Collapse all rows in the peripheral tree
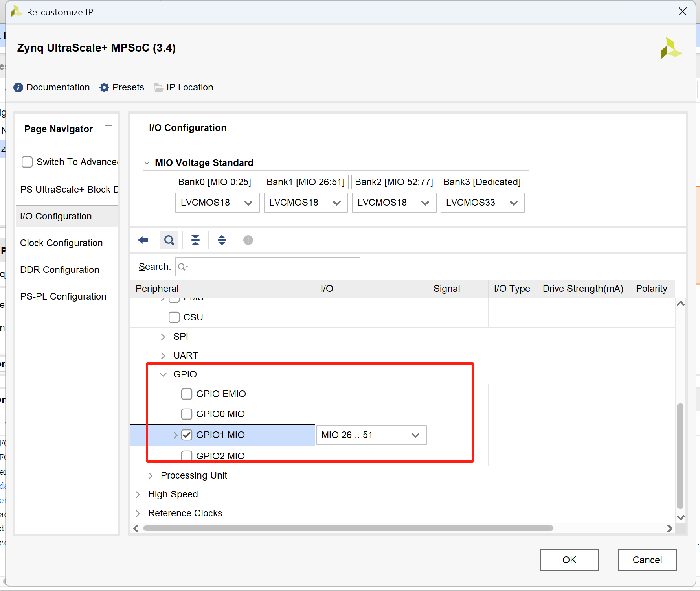The image size is (700, 591). pos(195,240)
